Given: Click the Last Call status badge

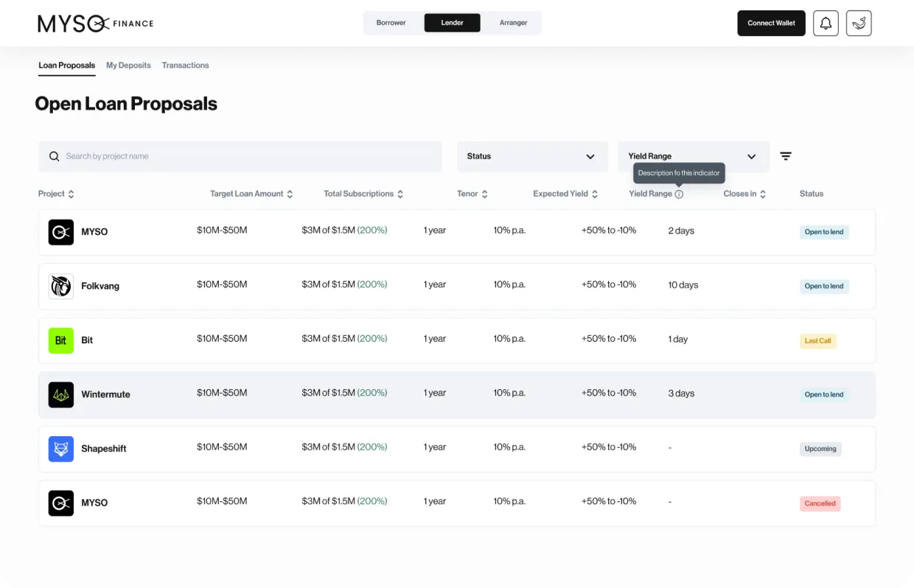Looking at the screenshot, I should (818, 341).
